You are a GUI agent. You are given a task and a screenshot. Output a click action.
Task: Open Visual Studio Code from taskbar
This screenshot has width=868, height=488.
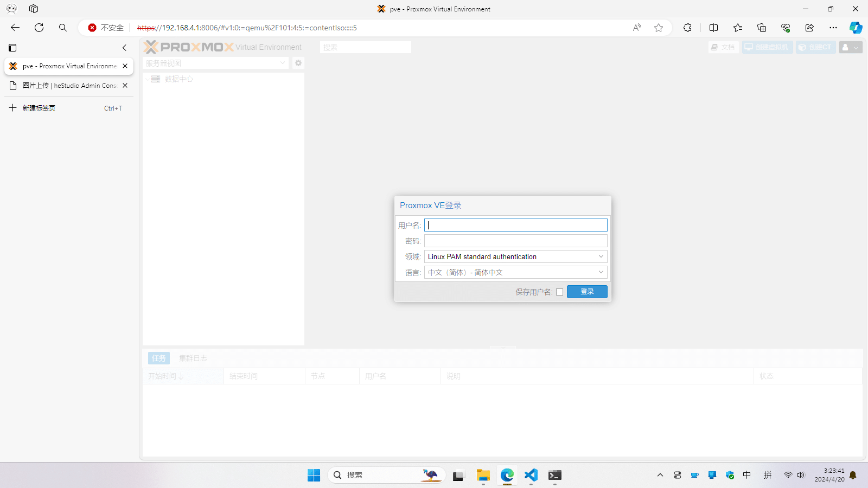coord(531,476)
